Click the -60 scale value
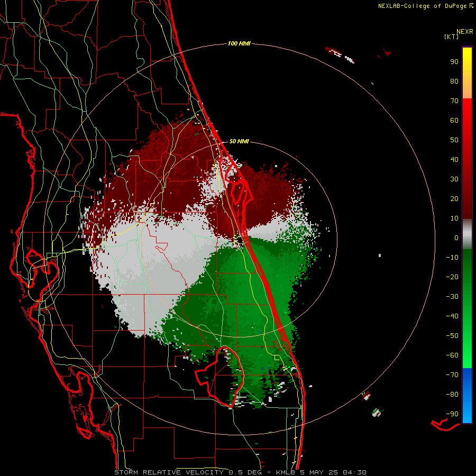Viewport: 476px width, 476px height. tap(452, 355)
